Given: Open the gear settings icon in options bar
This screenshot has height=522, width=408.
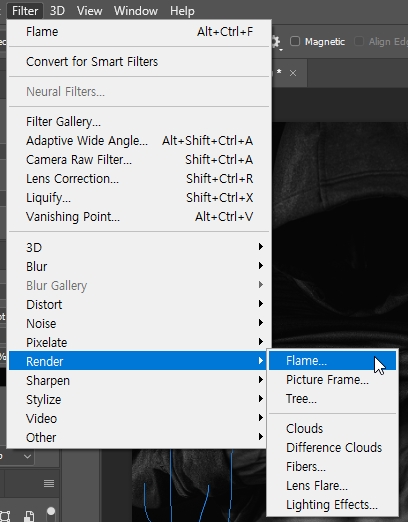Looking at the screenshot, I should click(276, 42).
